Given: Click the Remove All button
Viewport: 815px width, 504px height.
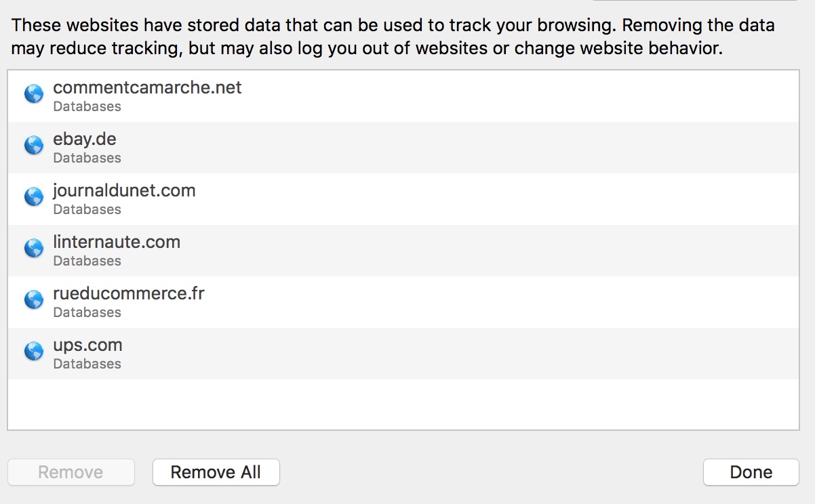Looking at the screenshot, I should pyautogui.click(x=216, y=472).
